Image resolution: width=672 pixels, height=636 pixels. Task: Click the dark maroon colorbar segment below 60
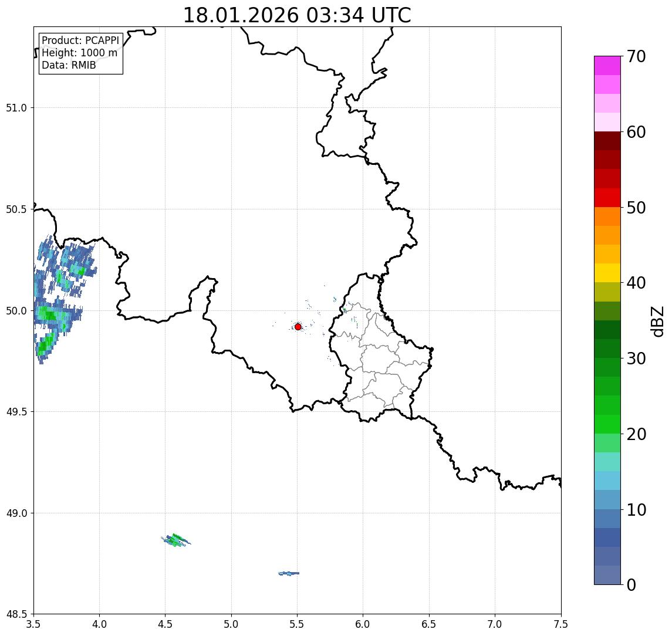pos(607,141)
